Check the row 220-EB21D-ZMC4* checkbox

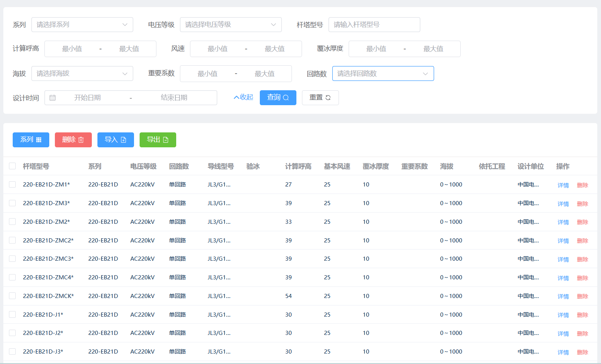(x=12, y=277)
